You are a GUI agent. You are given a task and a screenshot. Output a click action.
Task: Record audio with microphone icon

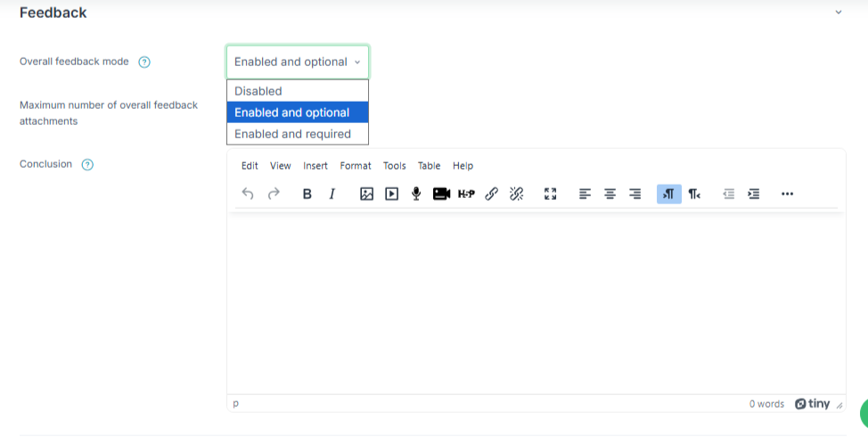416,194
